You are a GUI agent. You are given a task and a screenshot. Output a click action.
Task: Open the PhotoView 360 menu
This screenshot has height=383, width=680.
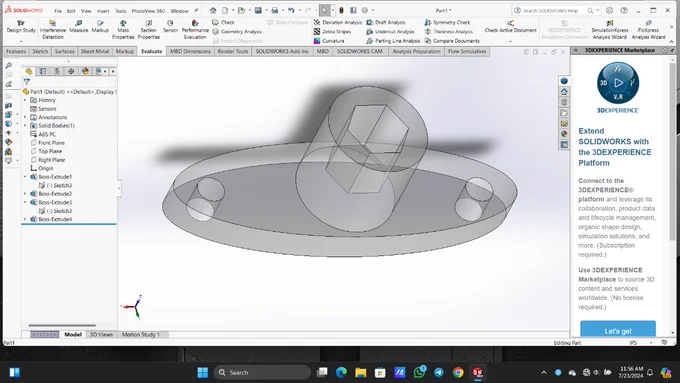pos(148,11)
